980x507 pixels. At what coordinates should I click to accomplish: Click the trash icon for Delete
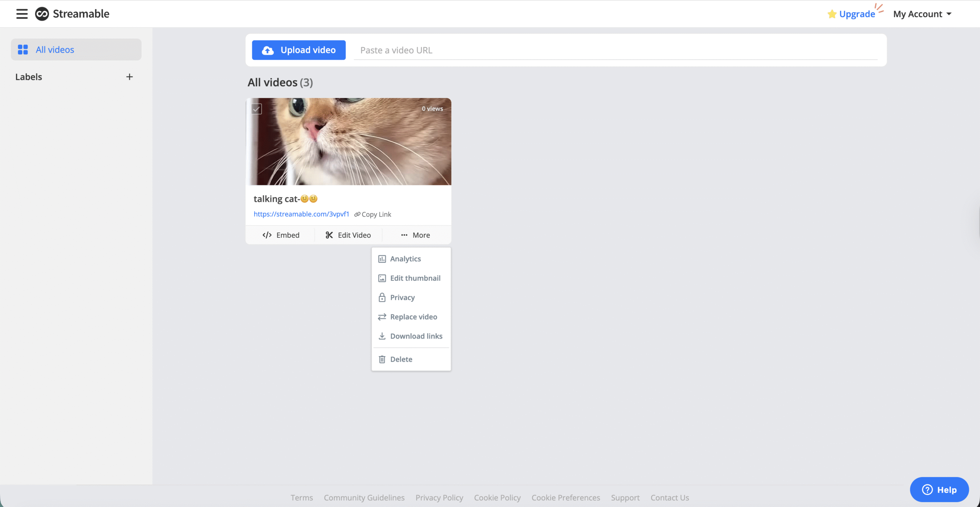pos(382,359)
